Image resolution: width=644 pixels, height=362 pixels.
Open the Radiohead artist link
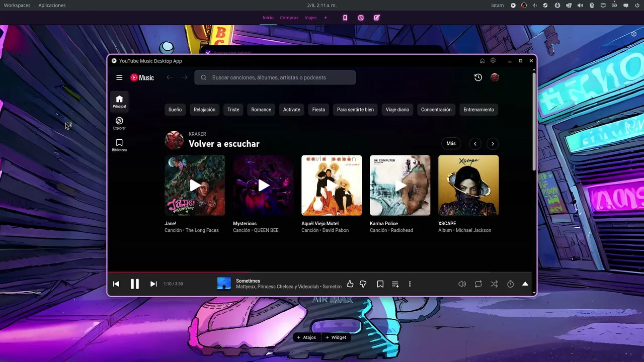[x=402, y=230]
